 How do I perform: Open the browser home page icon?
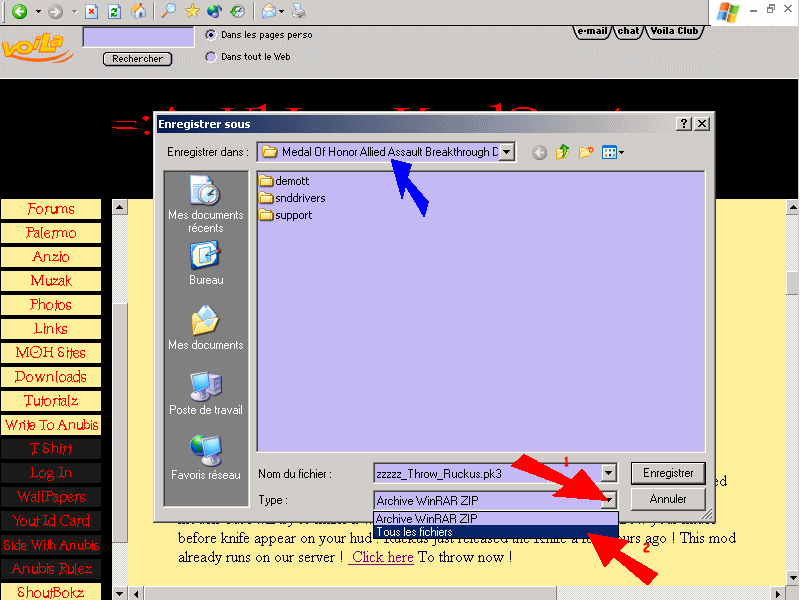coord(138,11)
